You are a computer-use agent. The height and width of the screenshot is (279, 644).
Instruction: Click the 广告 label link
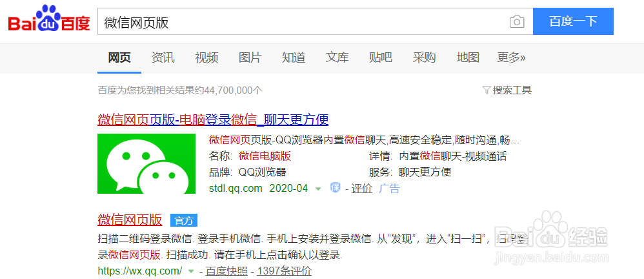(x=389, y=189)
